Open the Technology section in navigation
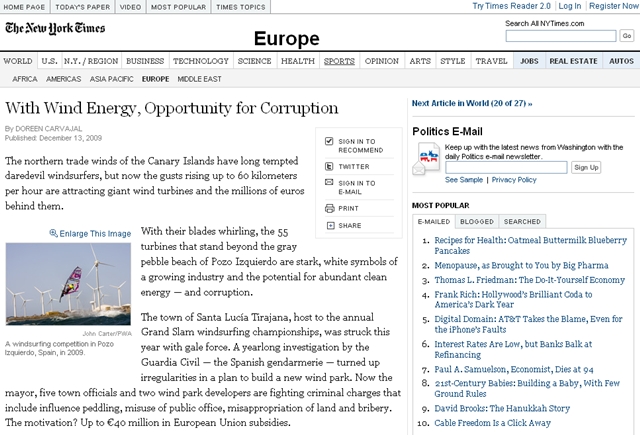Screen dimensions: 640x435 200,61
